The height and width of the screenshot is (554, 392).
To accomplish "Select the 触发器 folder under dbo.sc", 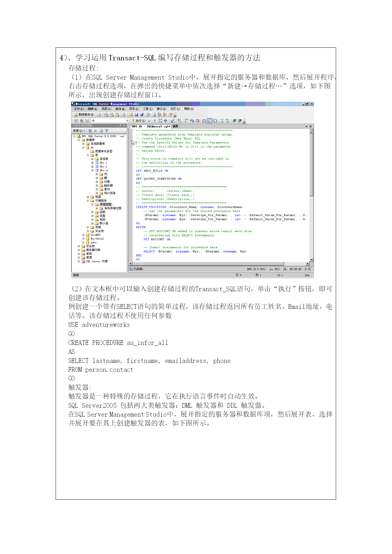I will click(108, 185).
